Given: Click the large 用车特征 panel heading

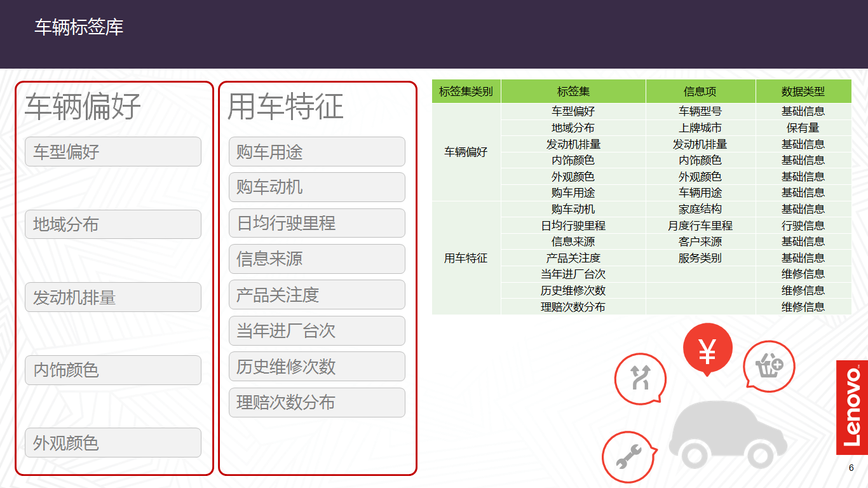Looking at the screenshot, I should pyautogui.click(x=285, y=106).
